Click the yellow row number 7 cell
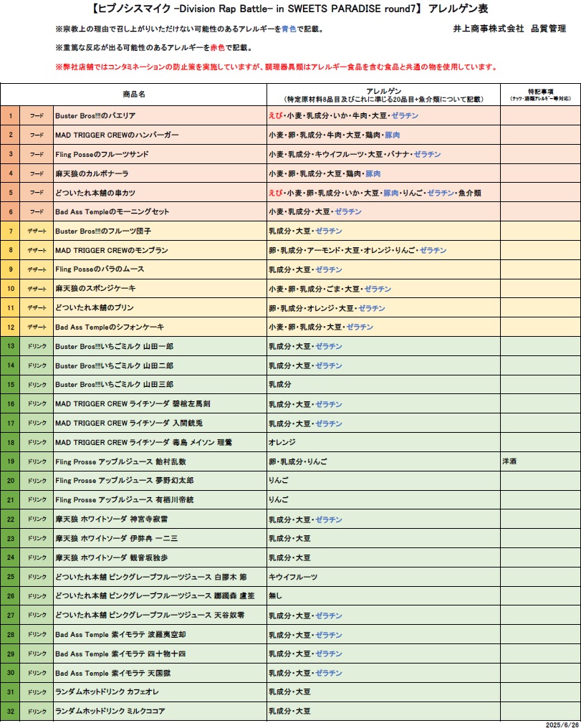The image size is (581, 728). (10, 231)
